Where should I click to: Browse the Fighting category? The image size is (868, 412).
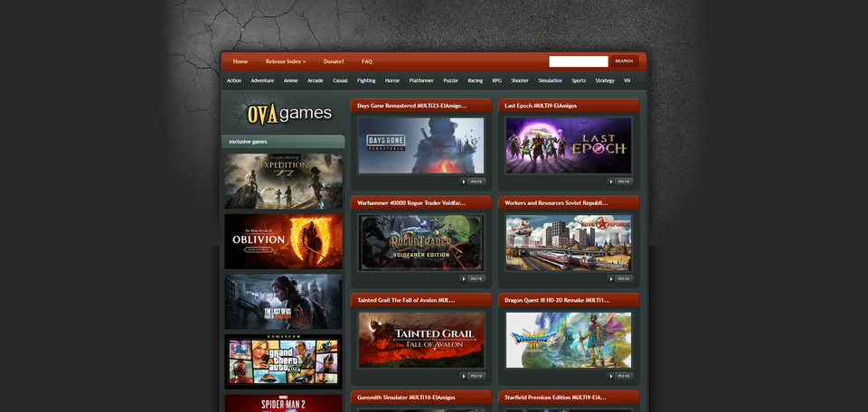[x=366, y=80]
